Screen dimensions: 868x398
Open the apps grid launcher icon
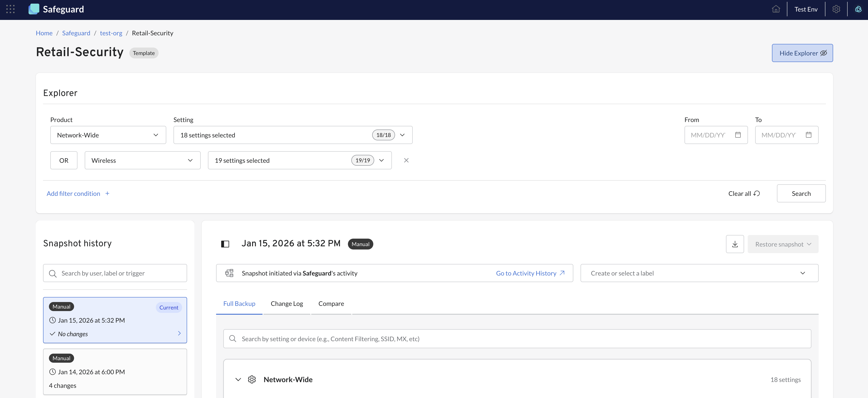(x=10, y=9)
